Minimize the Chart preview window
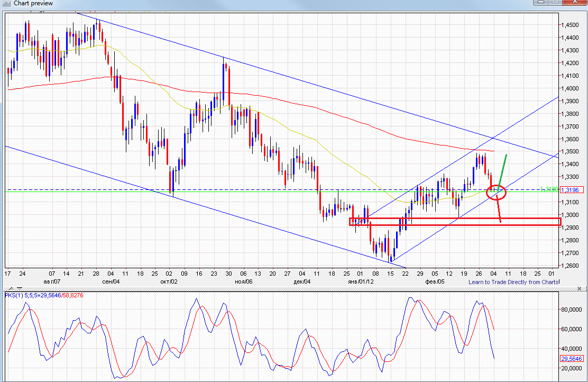The height and width of the screenshot is (382, 588). (x=540, y=2)
